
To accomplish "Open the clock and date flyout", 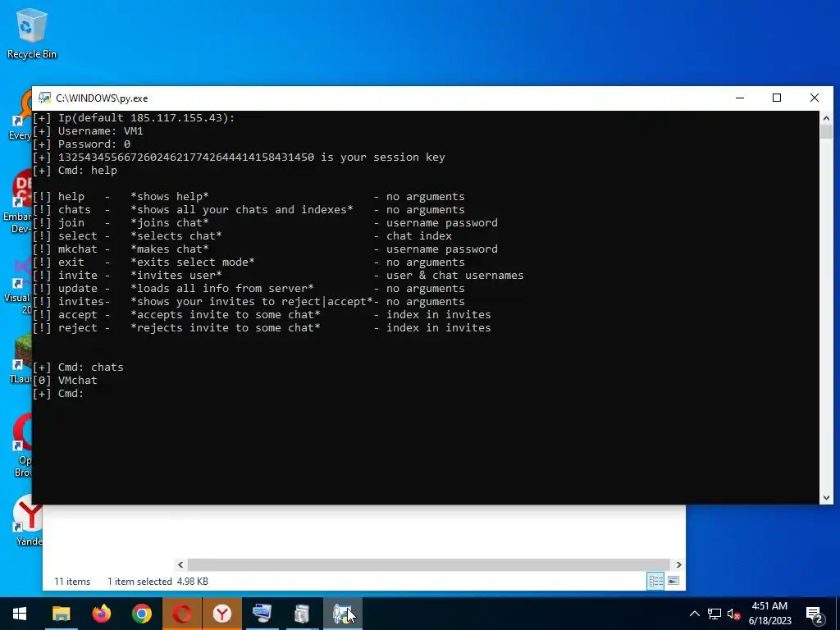I will point(769,614).
